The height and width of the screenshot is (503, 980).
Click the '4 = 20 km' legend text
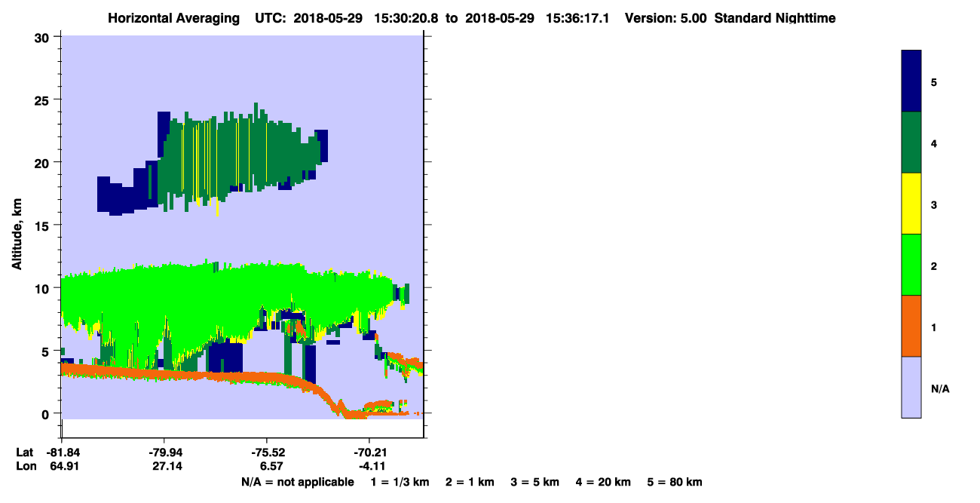click(x=604, y=482)
